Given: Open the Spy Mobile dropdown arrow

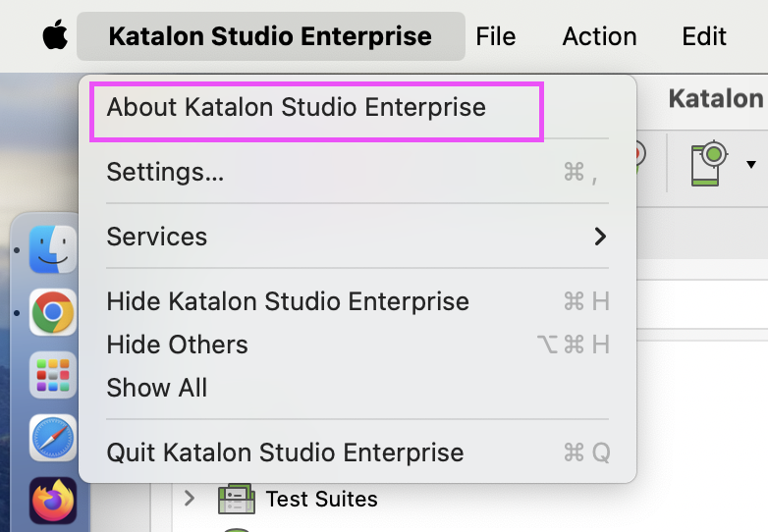Looking at the screenshot, I should (752, 163).
